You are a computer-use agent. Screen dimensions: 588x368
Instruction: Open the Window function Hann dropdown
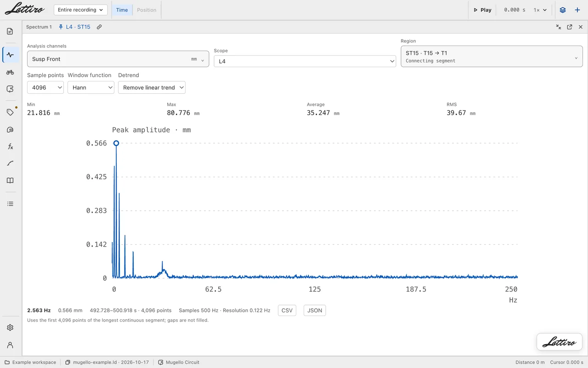point(91,87)
